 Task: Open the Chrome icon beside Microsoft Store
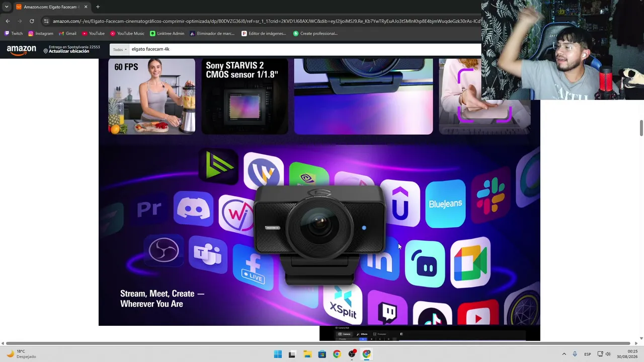click(337, 354)
